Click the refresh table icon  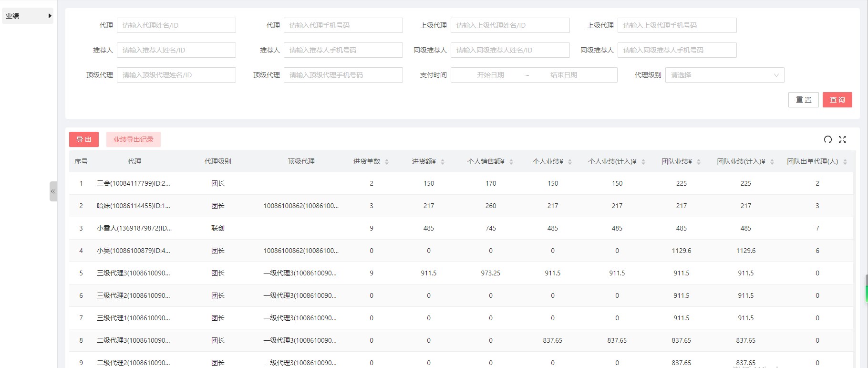[x=828, y=139]
